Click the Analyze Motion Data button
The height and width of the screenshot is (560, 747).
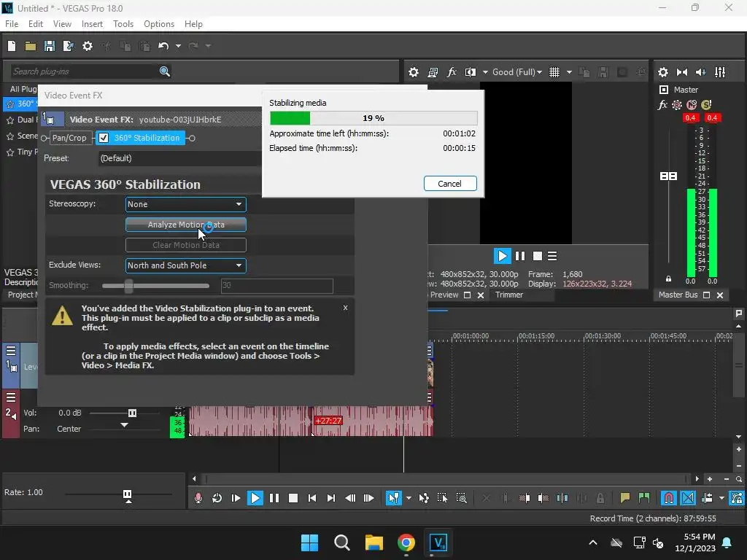pyautogui.click(x=186, y=225)
